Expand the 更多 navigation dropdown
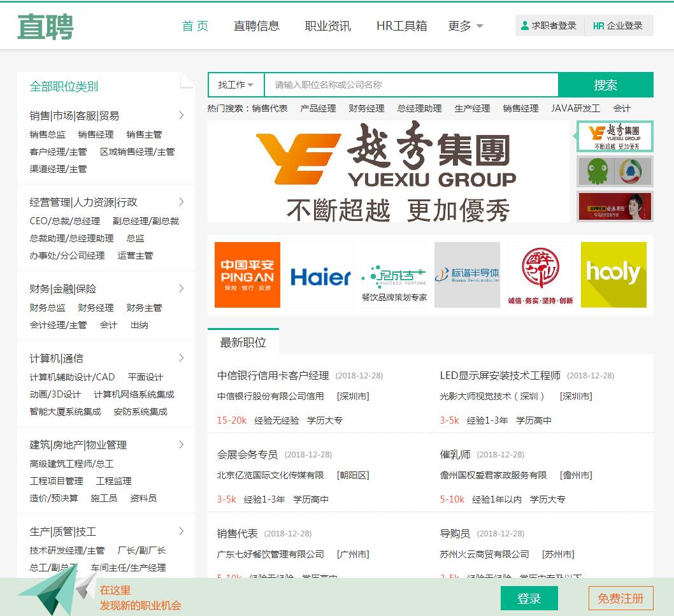This screenshot has height=616, width=674. click(466, 26)
